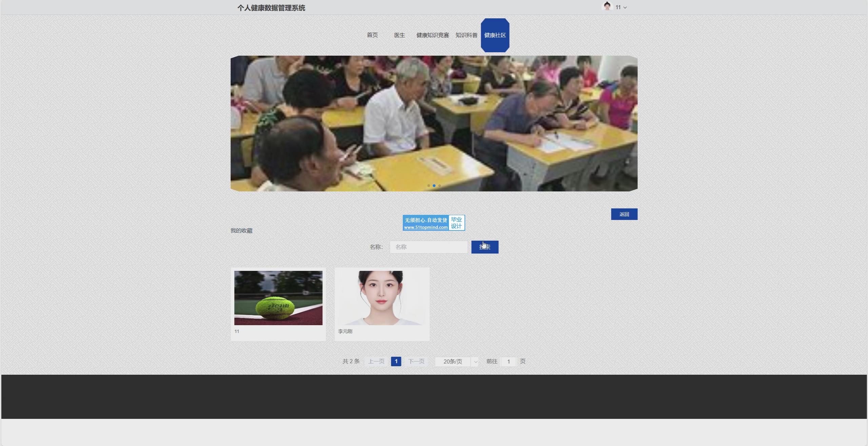Open the 健康知识竞赛 menu item
The image size is (868, 446).
432,35
